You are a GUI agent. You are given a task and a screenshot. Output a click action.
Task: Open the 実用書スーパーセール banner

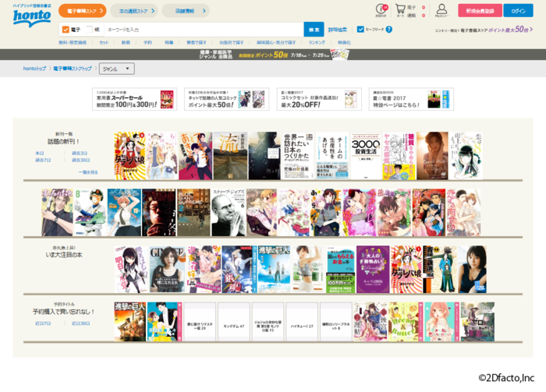134,99
